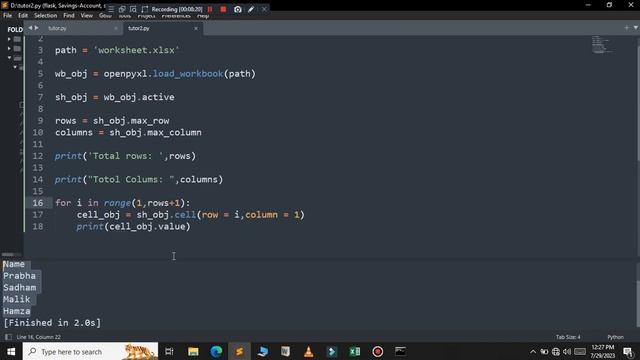Open the volume speaker tray icon
The image size is (640, 360).
[567, 352]
